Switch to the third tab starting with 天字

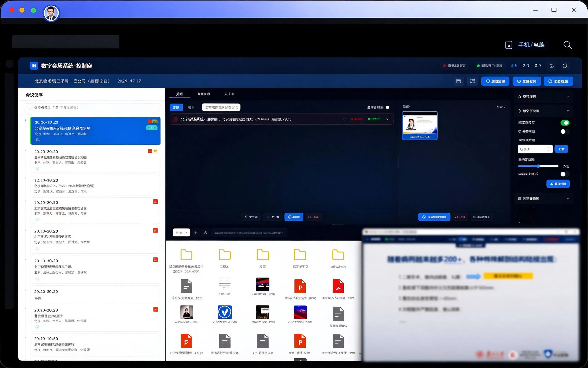[x=229, y=94]
